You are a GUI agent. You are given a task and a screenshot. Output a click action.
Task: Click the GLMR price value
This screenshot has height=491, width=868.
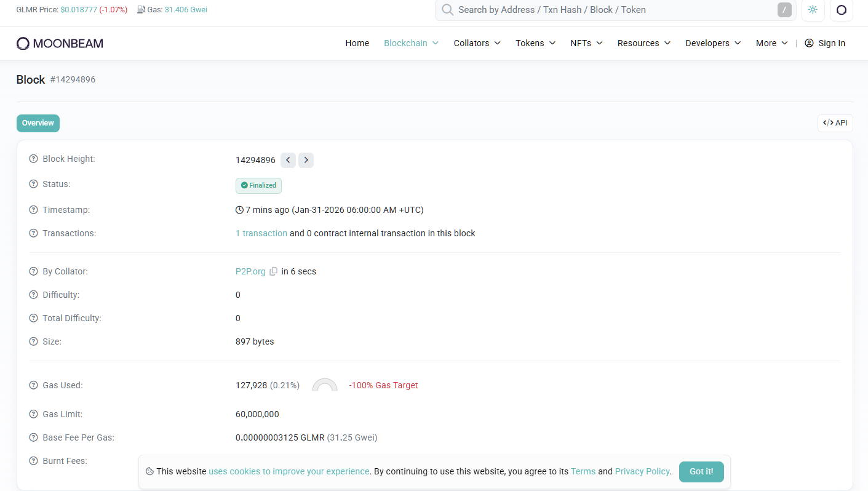coord(78,10)
